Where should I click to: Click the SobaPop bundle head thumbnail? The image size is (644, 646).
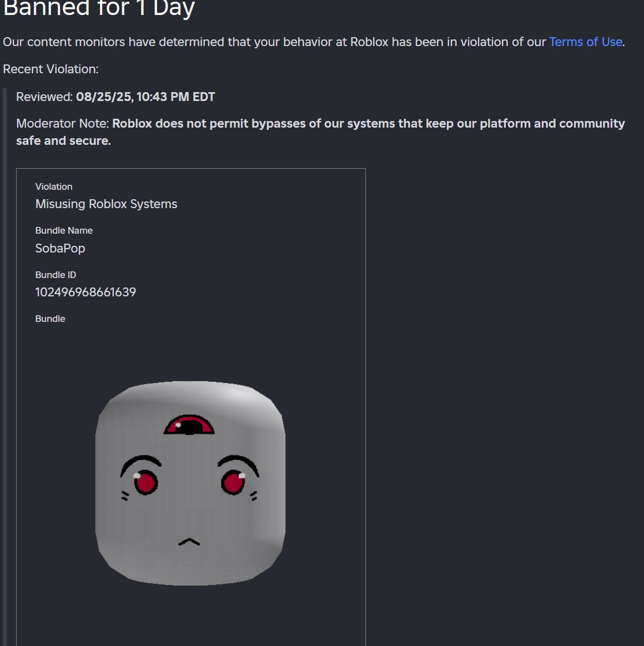[x=190, y=483]
